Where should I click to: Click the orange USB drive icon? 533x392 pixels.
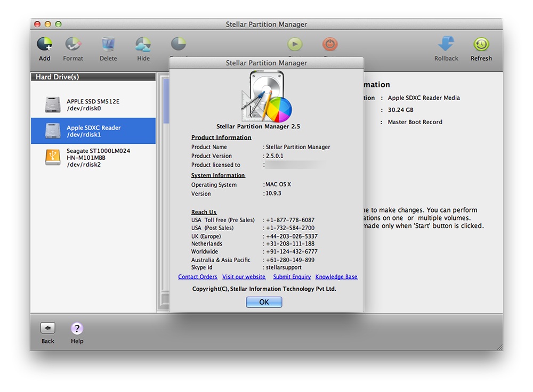53,157
